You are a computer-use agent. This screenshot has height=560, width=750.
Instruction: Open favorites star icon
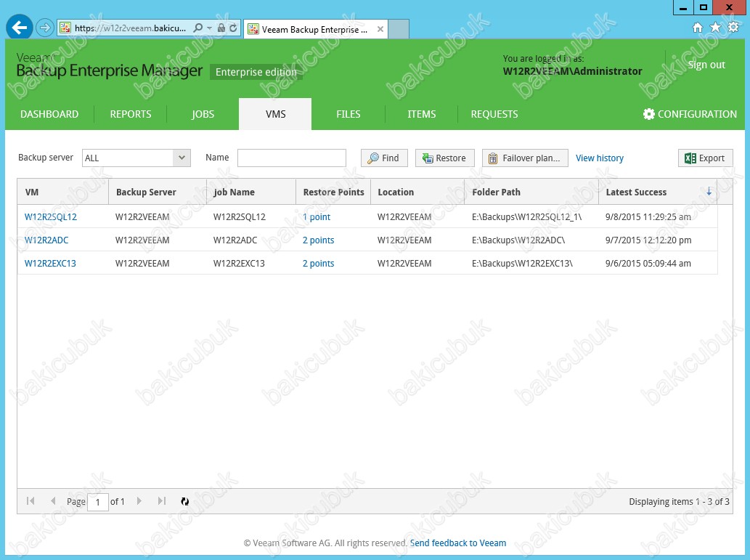pos(715,28)
